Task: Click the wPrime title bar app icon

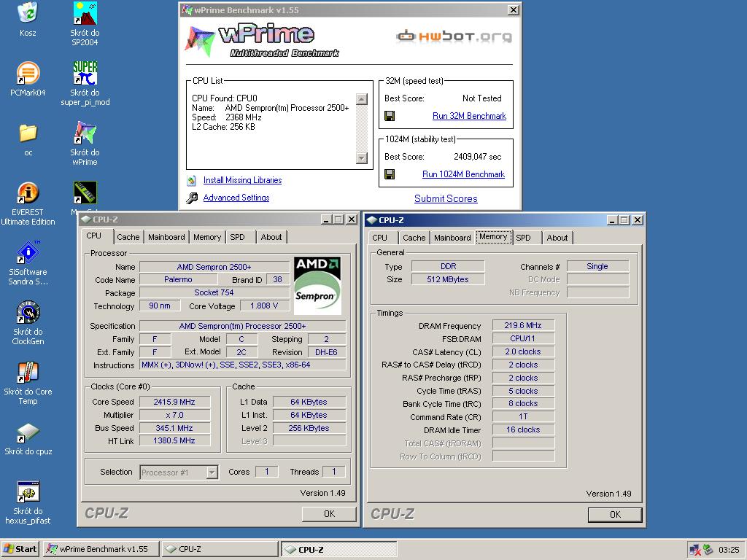Action: click(x=187, y=10)
